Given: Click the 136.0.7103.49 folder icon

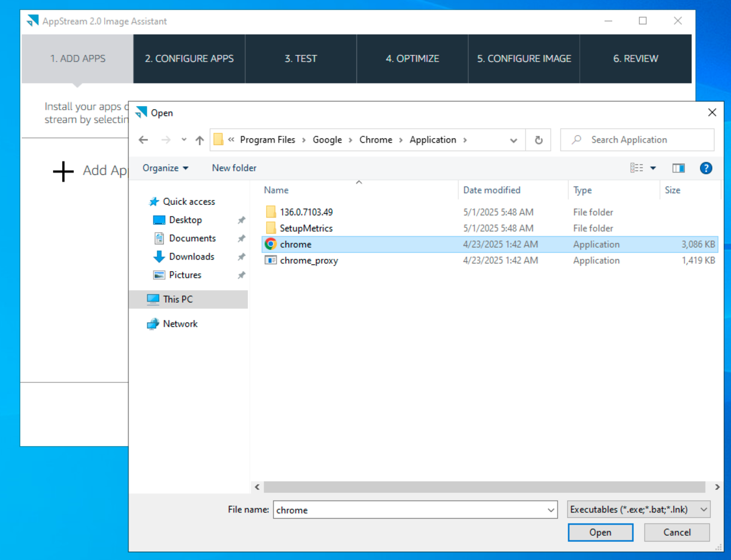Looking at the screenshot, I should (x=271, y=212).
